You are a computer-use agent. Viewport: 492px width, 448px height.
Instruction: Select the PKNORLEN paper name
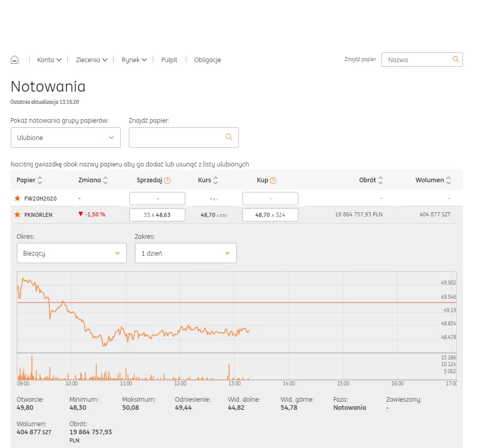(38, 215)
